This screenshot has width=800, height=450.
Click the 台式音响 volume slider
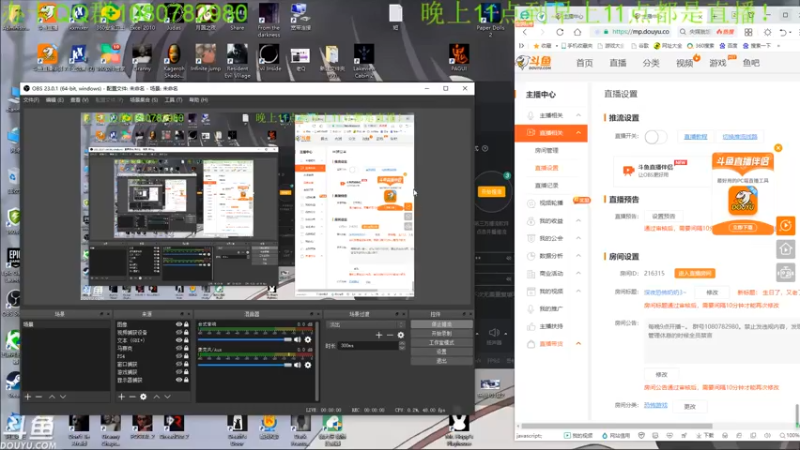(x=244, y=339)
